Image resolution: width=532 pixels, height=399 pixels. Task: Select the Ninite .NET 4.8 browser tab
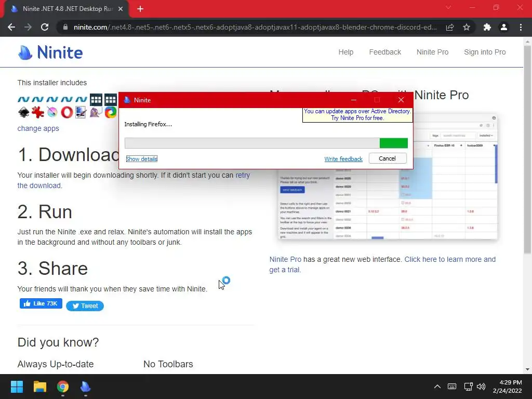pyautogui.click(x=66, y=9)
